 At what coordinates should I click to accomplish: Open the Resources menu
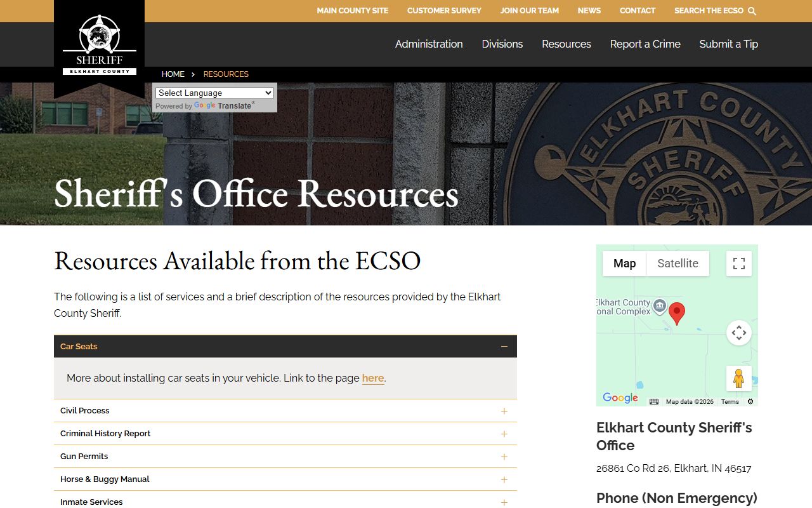(x=566, y=44)
